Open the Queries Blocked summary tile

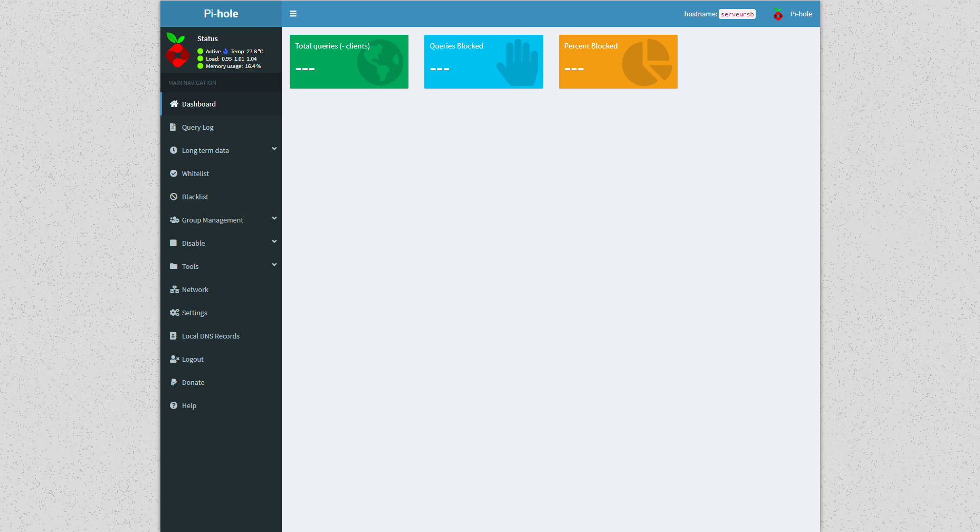click(483, 61)
